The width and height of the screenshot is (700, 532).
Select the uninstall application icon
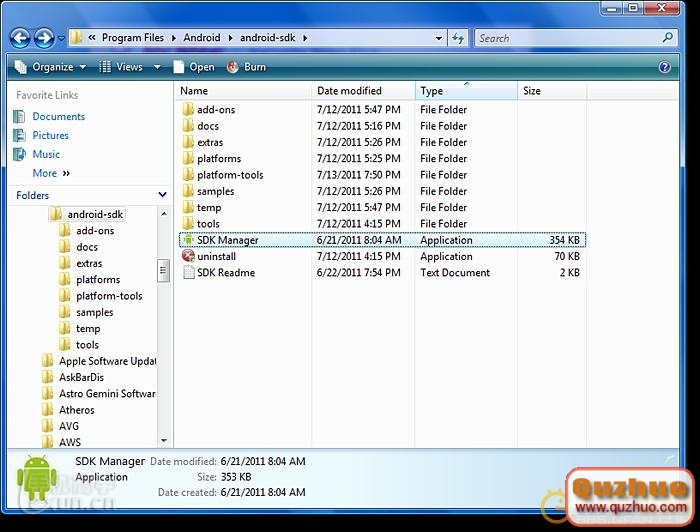(188, 256)
